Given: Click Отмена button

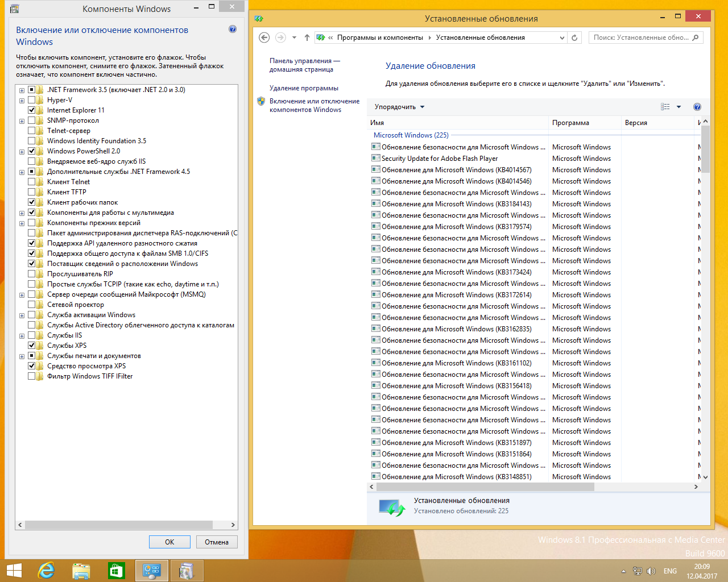Looking at the screenshot, I should pyautogui.click(x=217, y=542).
